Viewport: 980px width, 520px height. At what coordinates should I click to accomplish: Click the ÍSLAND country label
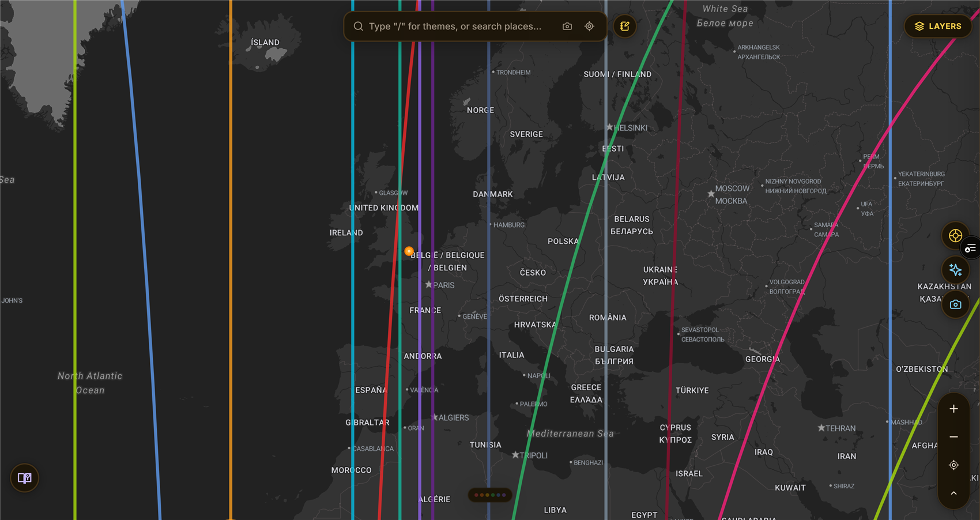pos(265,43)
